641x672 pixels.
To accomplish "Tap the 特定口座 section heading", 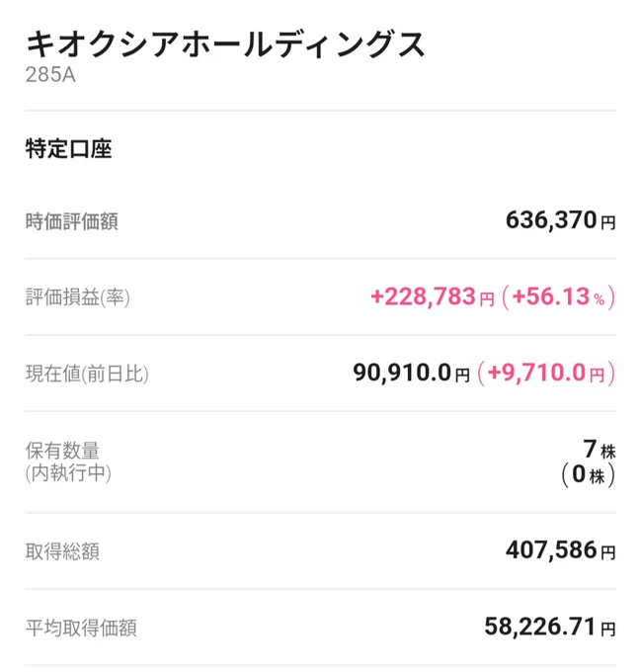I will pyautogui.click(x=68, y=149).
